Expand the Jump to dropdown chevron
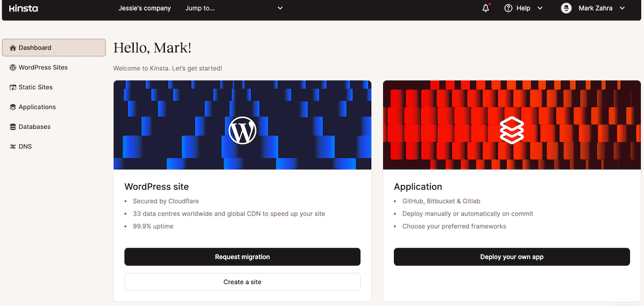 click(280, 8)
